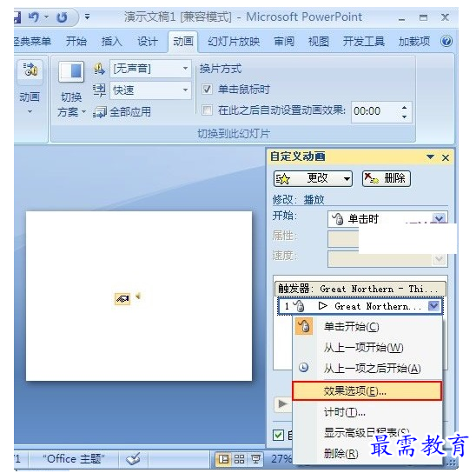Image resolution: width=476 pixels, height=473 pixels.
Task: Click "Office 主题" in status bar
Action: pyautogui.click(x=74, y=459)
